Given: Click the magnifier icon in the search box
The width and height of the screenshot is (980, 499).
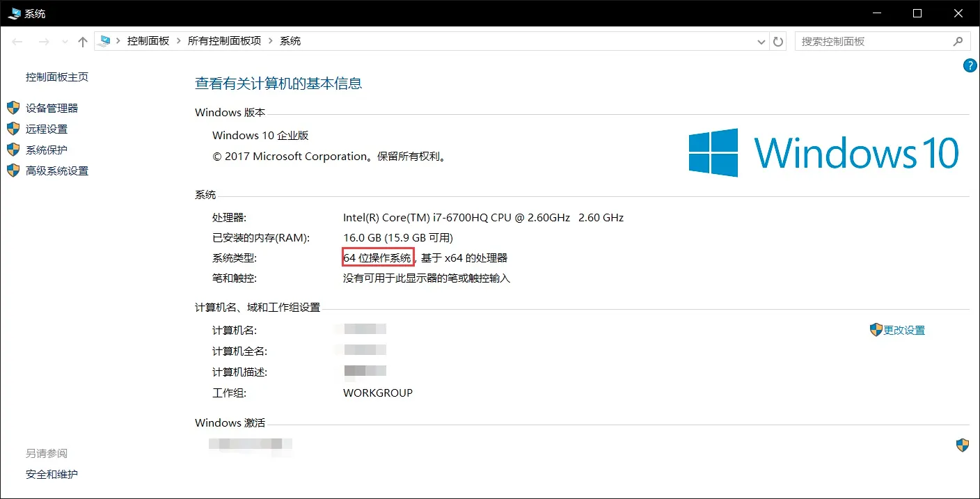Looking at the screenshot, I should coord(958,42).
